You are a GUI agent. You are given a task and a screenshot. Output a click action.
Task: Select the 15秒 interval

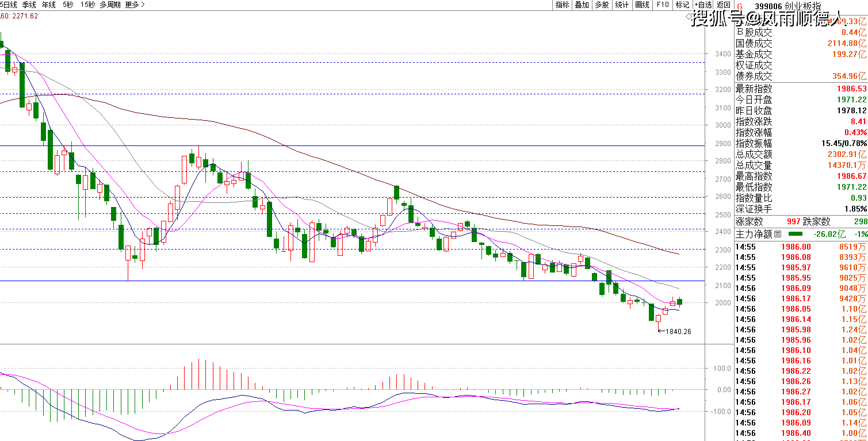[x=87, y=5]
